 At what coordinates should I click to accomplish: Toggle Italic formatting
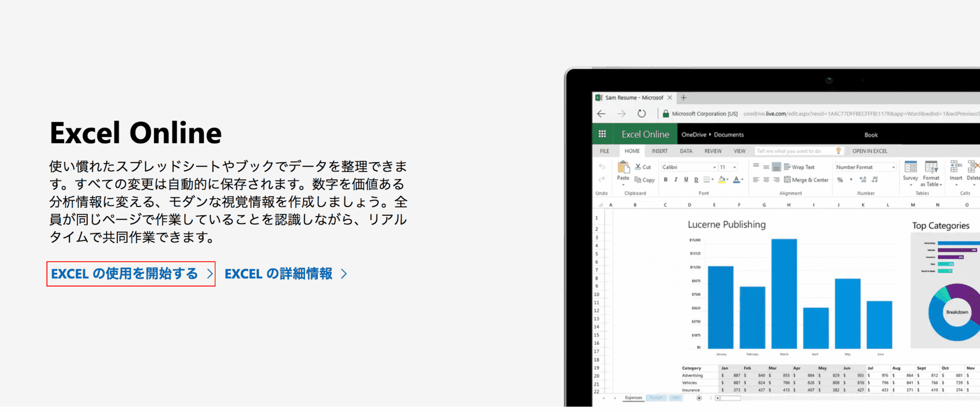(676, 179)
